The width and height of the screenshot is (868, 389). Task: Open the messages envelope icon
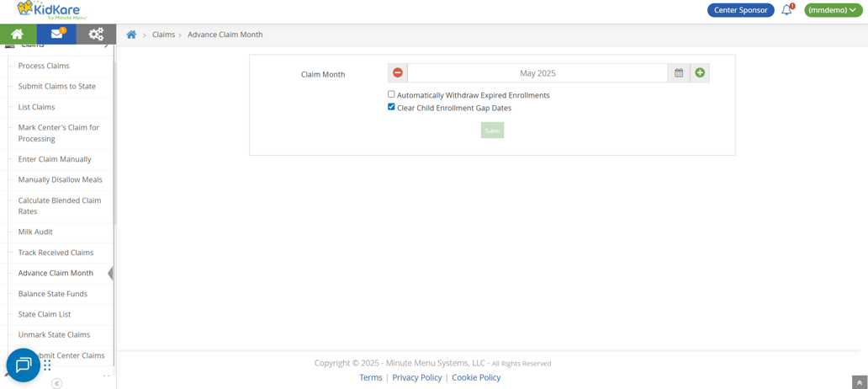(x=56, y=34)
